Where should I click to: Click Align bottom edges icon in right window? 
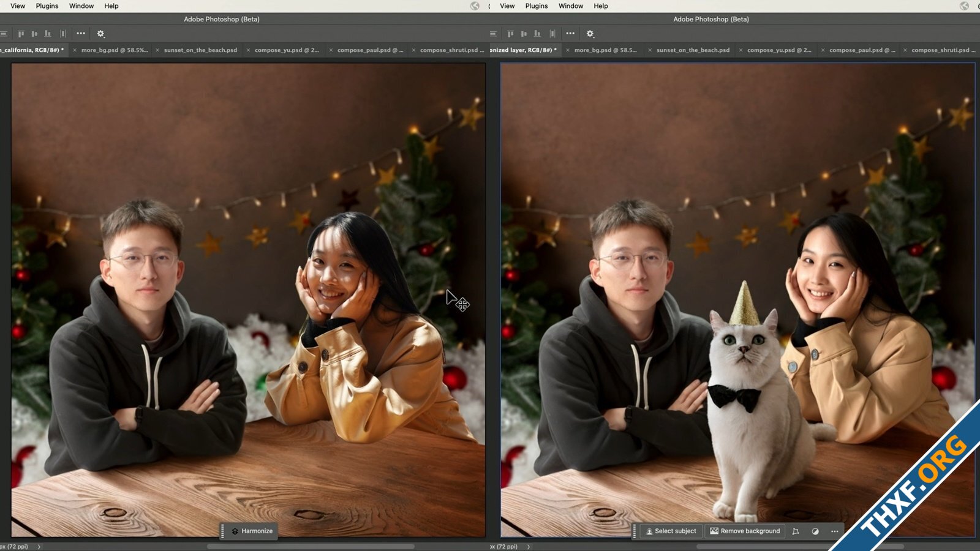click(x=537, y=34)
